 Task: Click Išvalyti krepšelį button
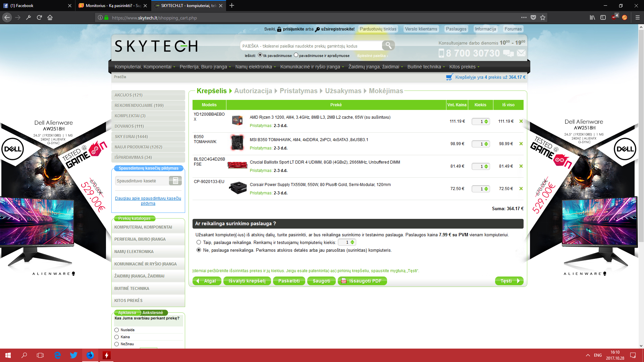pyautogui.click(x=247, y=281)
